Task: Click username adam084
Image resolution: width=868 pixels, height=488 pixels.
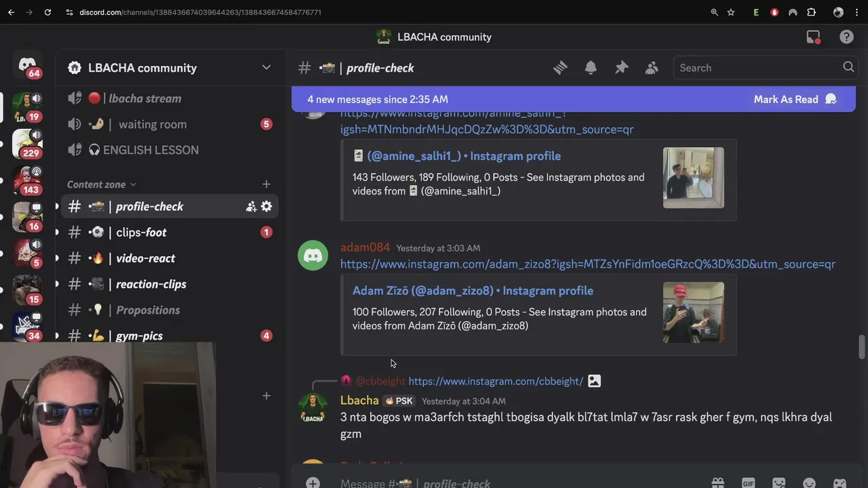Action: pos(365,247)
